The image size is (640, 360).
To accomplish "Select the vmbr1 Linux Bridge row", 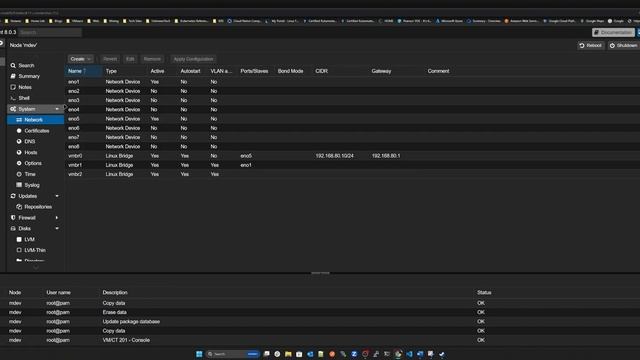I will tap(352, 165).
